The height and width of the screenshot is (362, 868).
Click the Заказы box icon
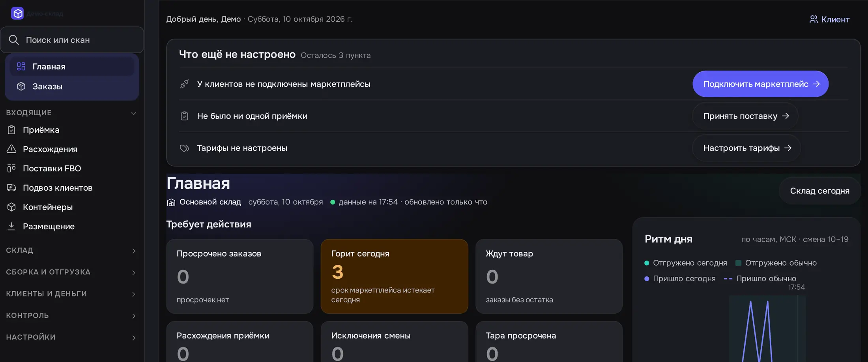[x=21, y=86]
